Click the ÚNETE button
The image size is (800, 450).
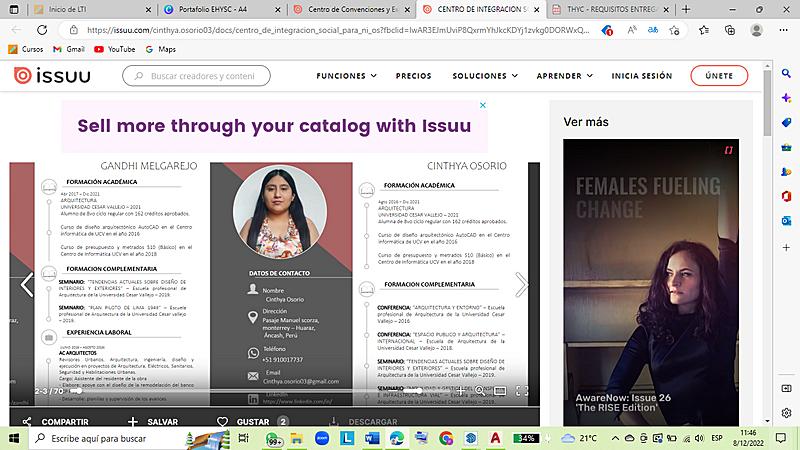[719, 76]
